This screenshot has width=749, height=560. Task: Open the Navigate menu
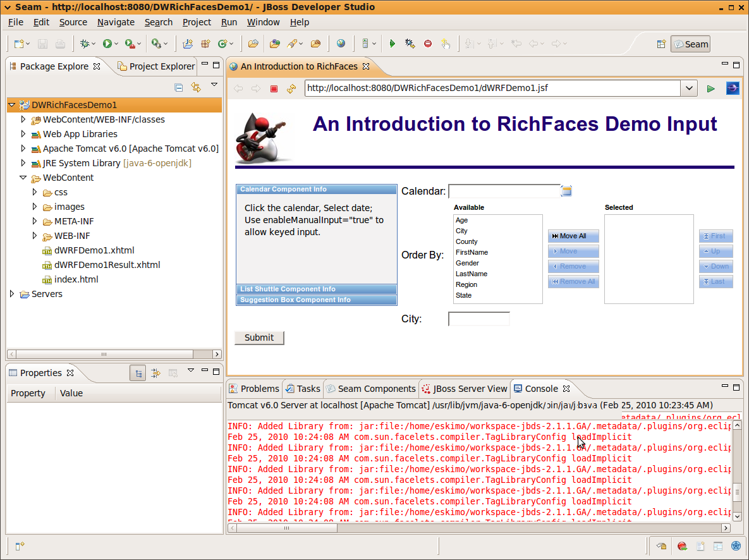[116, 23]
